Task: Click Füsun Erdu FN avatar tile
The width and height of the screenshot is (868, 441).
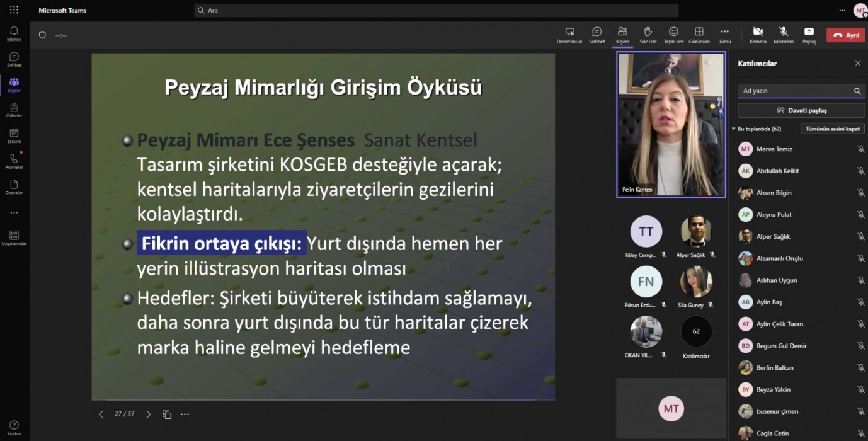Action: point(646,287)
